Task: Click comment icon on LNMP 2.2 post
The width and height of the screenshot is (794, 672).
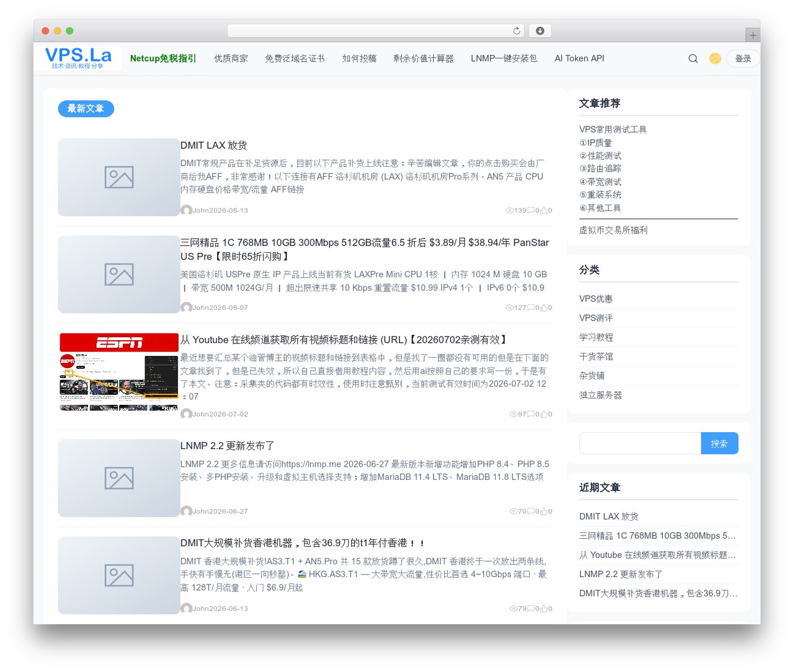Action: (531, 511)
